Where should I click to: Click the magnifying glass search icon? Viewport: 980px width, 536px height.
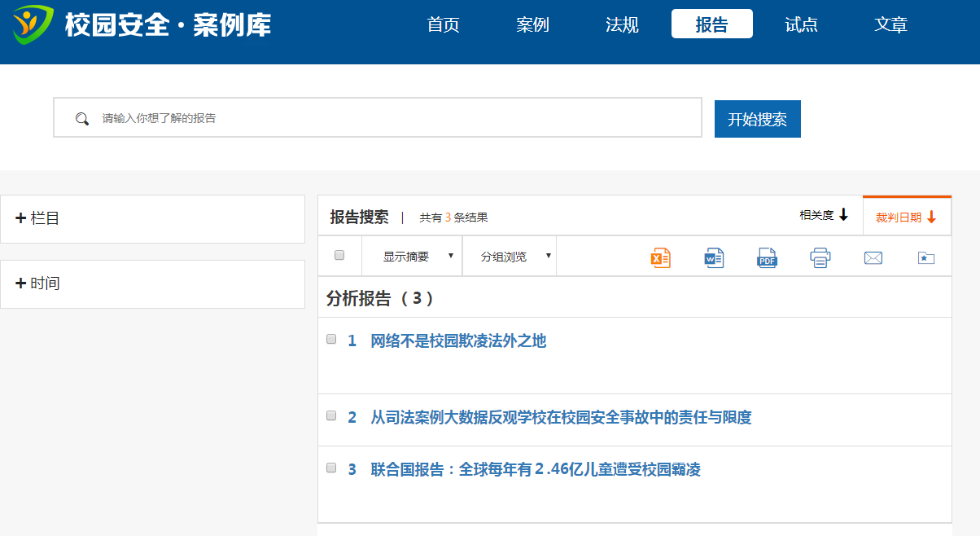(81, 119)
